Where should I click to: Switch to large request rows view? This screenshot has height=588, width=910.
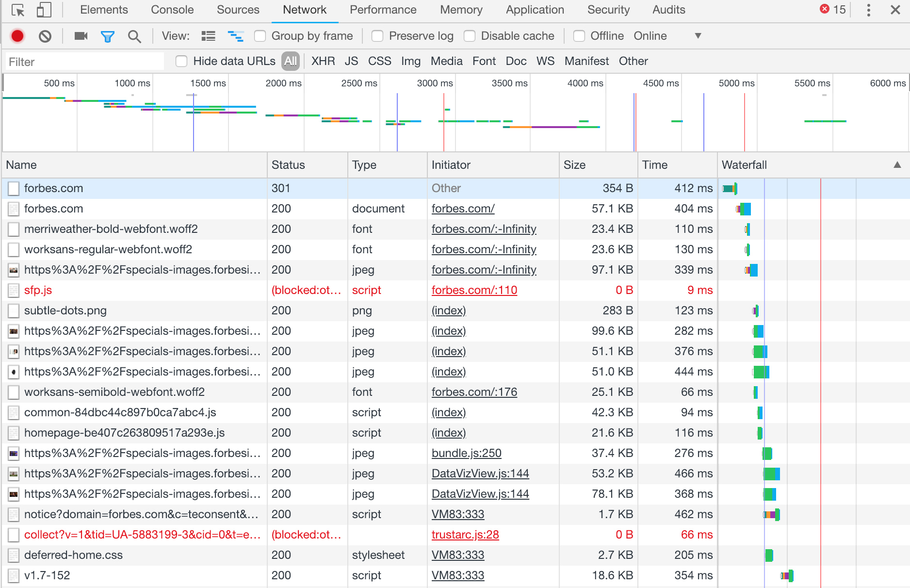pyautogui.click(x=209, y=36)
